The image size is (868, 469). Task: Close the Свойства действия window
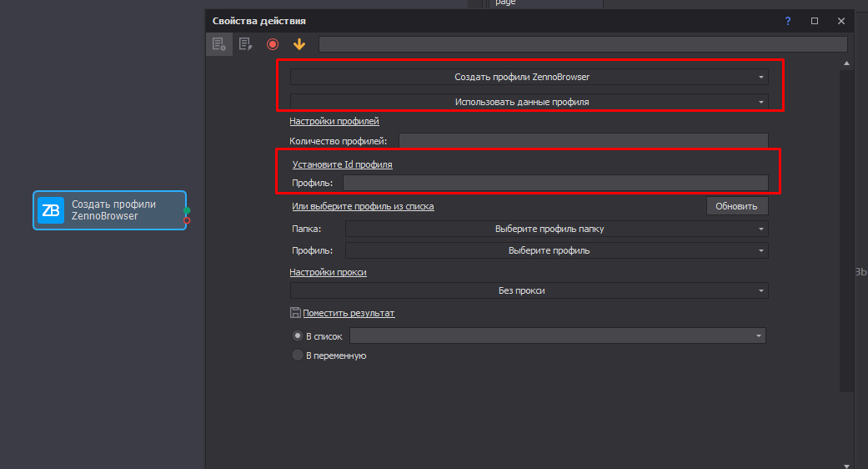click(x=840, y=21)
